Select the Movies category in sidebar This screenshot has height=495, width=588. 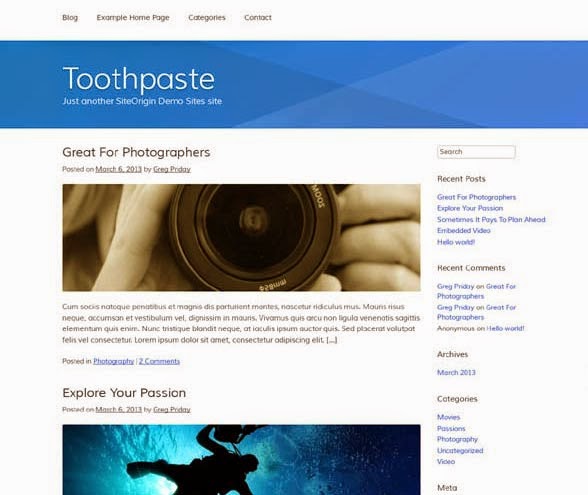coord(448,417)
